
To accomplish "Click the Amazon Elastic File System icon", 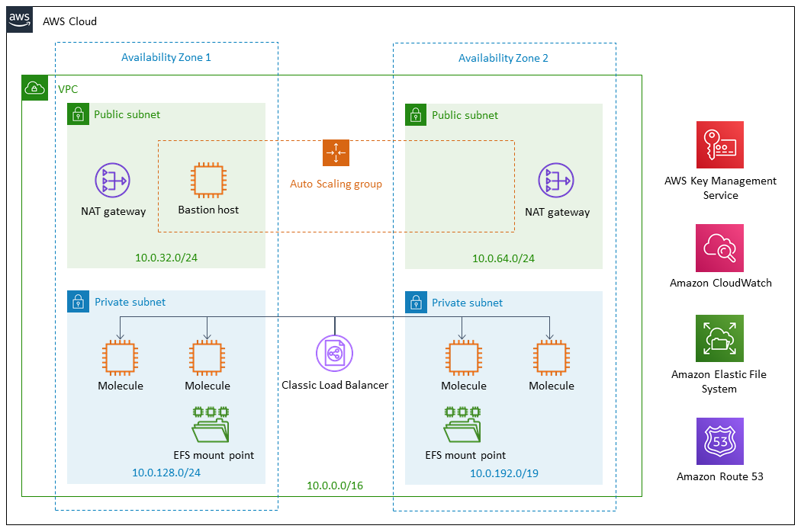I will coord(720,338).
